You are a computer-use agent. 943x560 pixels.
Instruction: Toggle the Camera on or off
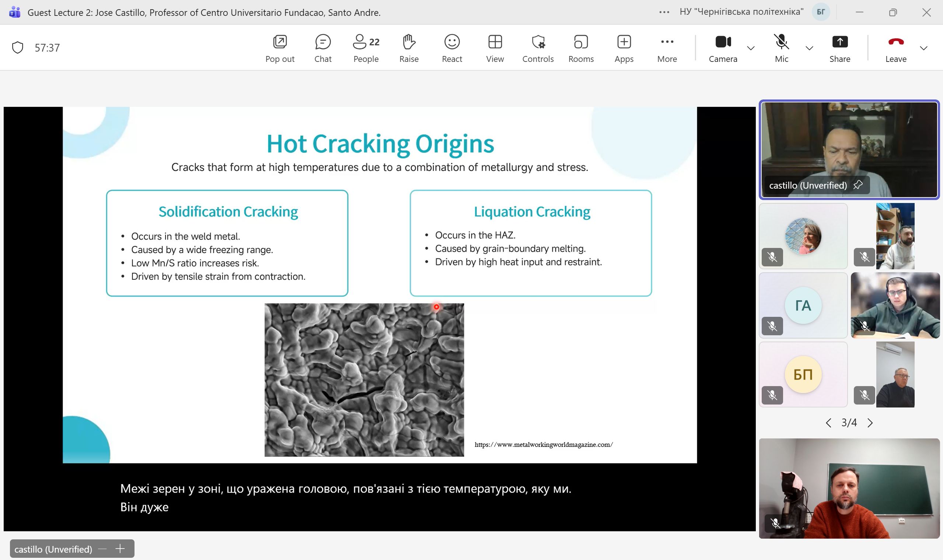[x=723, y=48]
